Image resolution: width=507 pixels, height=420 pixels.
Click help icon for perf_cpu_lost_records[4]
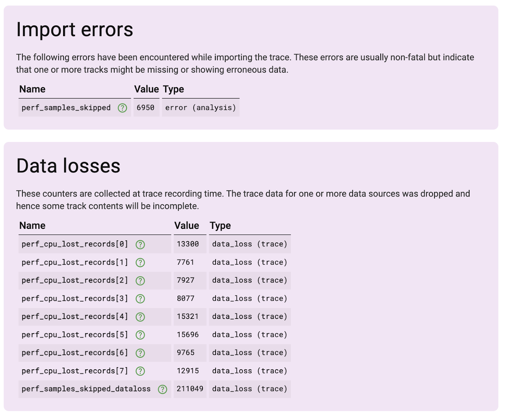140,317
